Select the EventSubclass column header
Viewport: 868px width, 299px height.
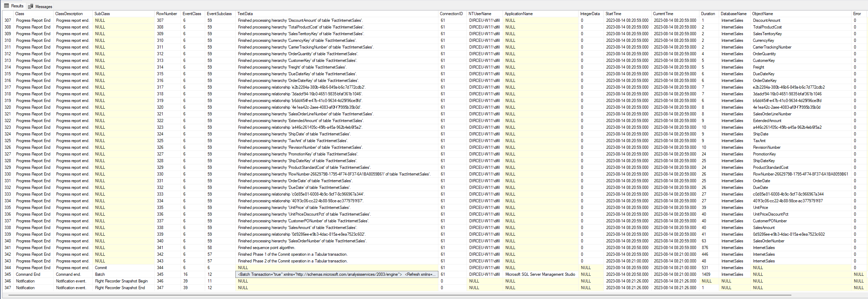pos(219,14)
